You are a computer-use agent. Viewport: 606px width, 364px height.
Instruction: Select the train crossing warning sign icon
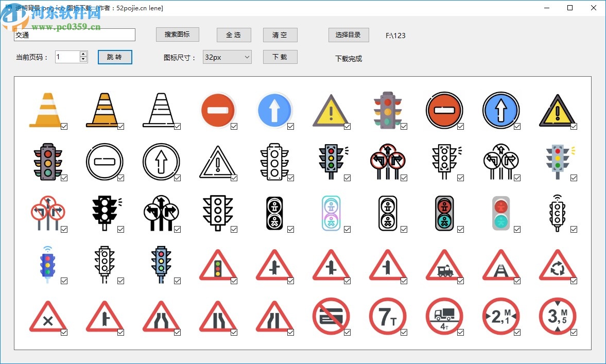445,265
